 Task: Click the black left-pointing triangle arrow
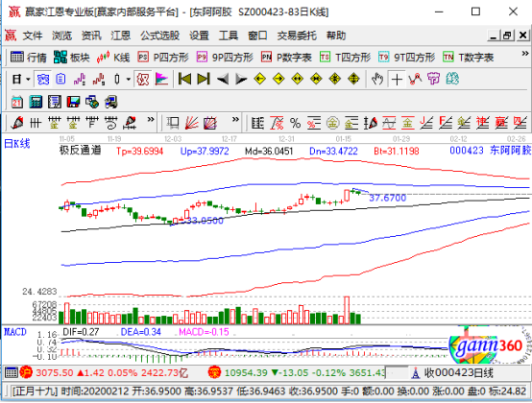[x=223, y=80]
